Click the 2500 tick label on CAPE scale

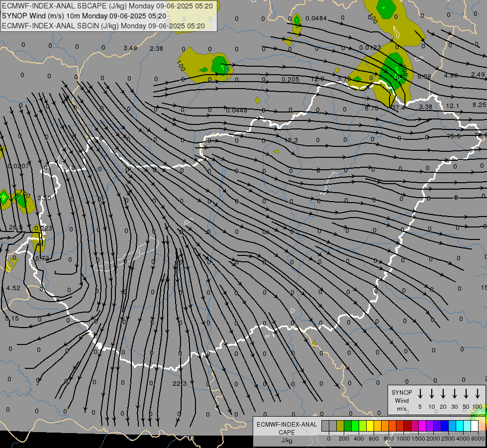pyautogui.click(x=448, y=439)
